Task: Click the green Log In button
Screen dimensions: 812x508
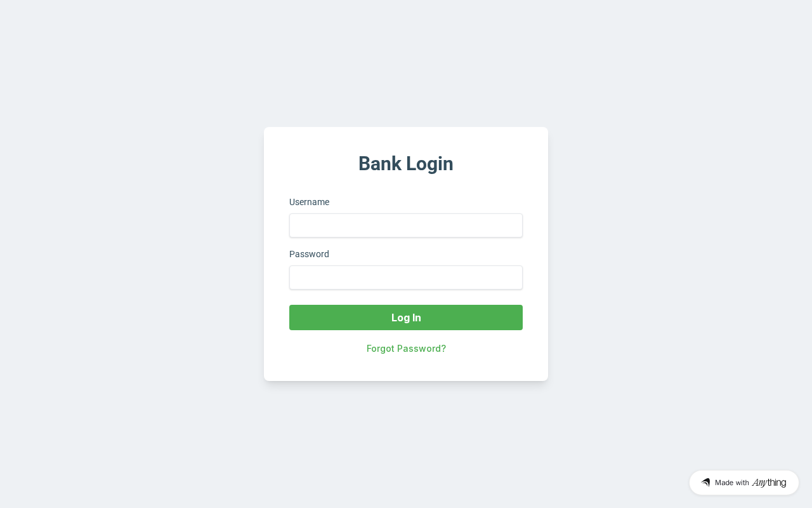Action: (x=406, y=317)
